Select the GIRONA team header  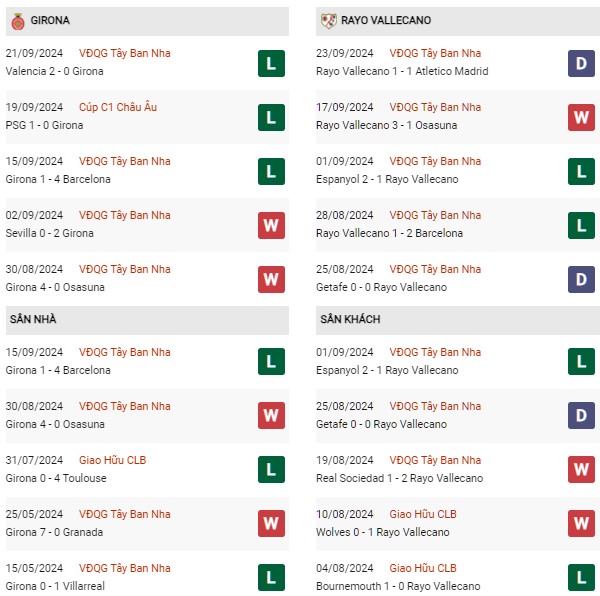tap(50, 20)
